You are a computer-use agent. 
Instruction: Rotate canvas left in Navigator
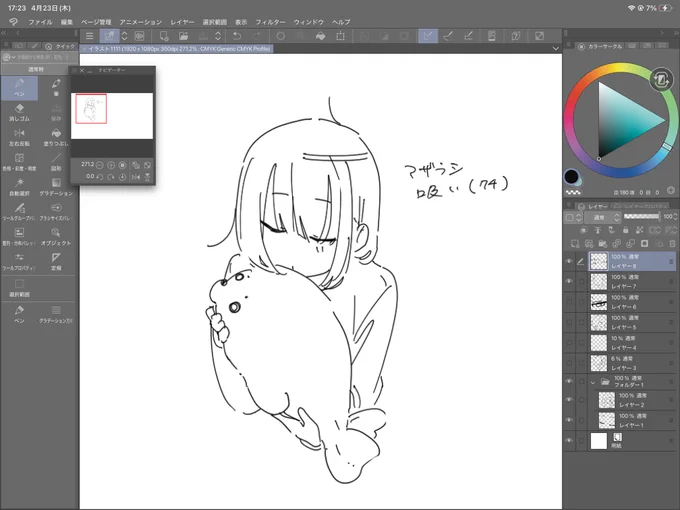point(100,177)
